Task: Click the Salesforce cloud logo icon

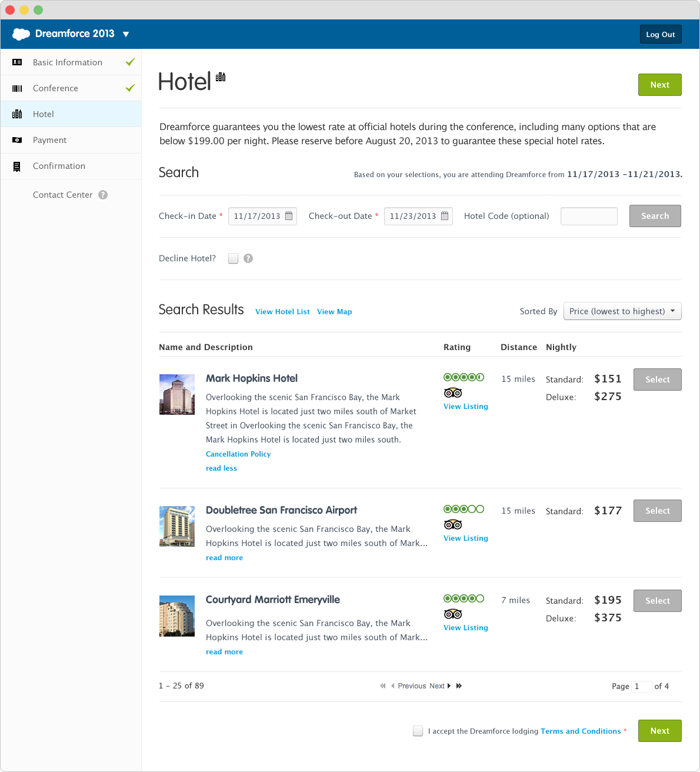Action: tap(21, 34)
